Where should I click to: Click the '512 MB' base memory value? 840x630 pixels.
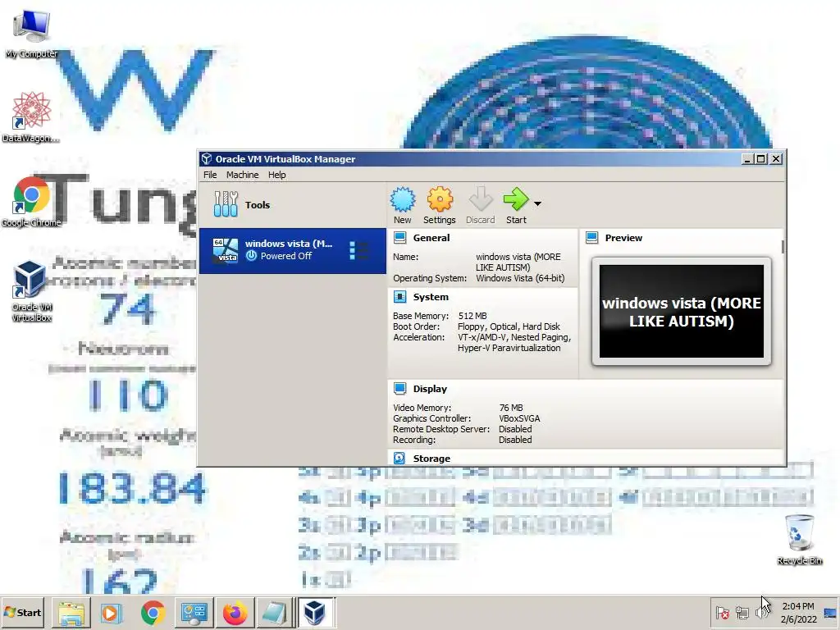[x=472, y=316]
